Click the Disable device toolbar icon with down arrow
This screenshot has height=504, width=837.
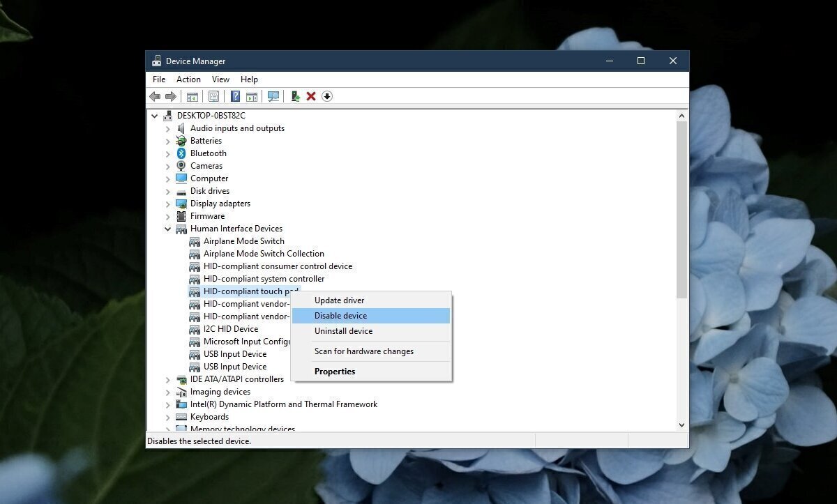(326, 96)
